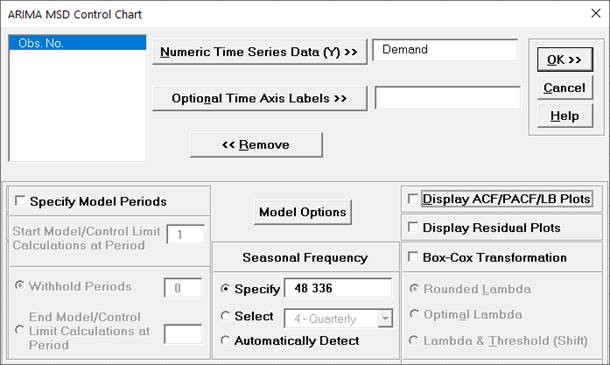Click Numeric Time Series Data (Y) button
Image resolution: width=610 pixels, height=365 pixels.
coord(259,52)
